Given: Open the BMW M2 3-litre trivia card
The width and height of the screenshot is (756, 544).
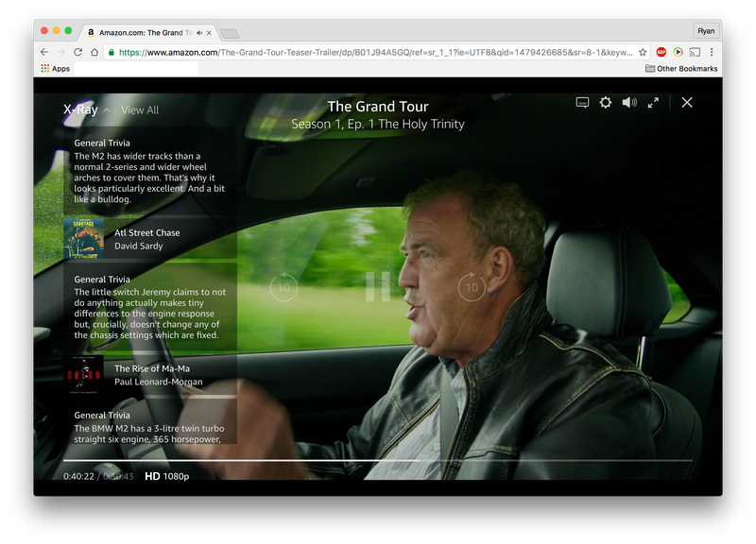Looking at the screenshot, I should [x=150, y=421].
